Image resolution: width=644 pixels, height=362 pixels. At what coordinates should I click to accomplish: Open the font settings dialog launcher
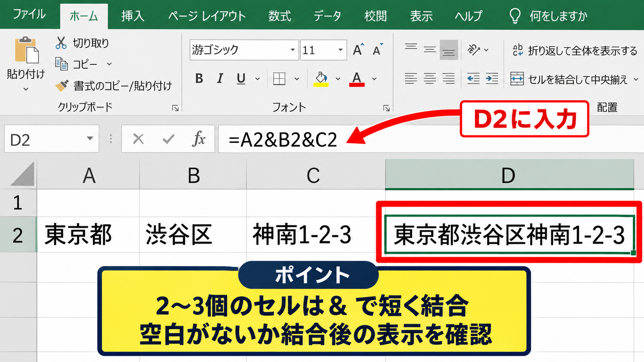click(386, 108)
